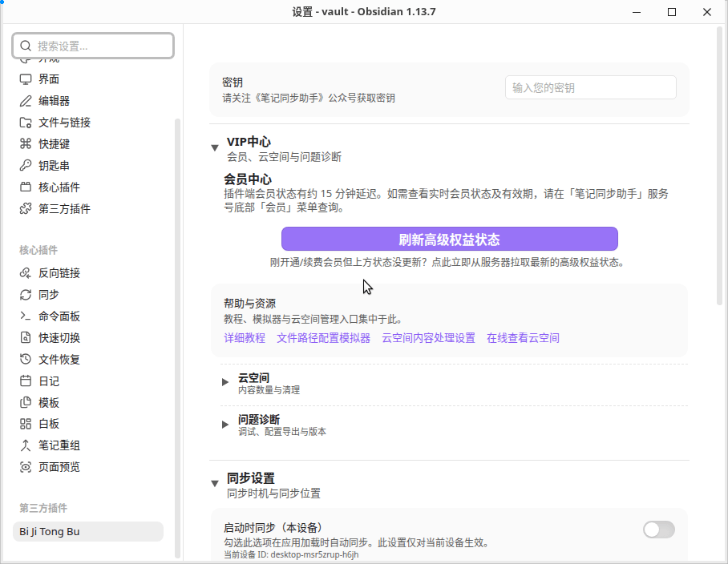This screenshot has width=728, height=564.
Task: Open the 快捷键 settings tab
Action: (88, 143)
